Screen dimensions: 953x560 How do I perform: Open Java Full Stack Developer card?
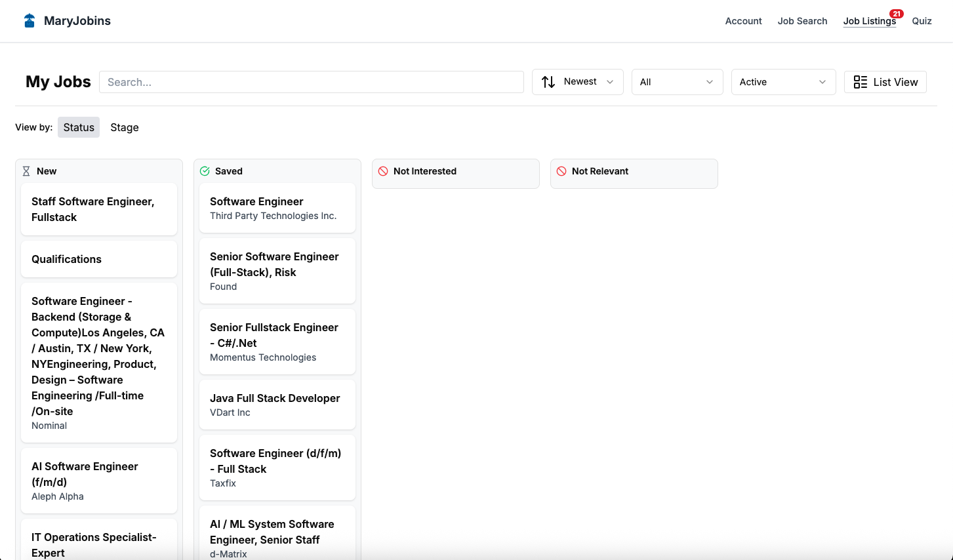coord(277,405)
